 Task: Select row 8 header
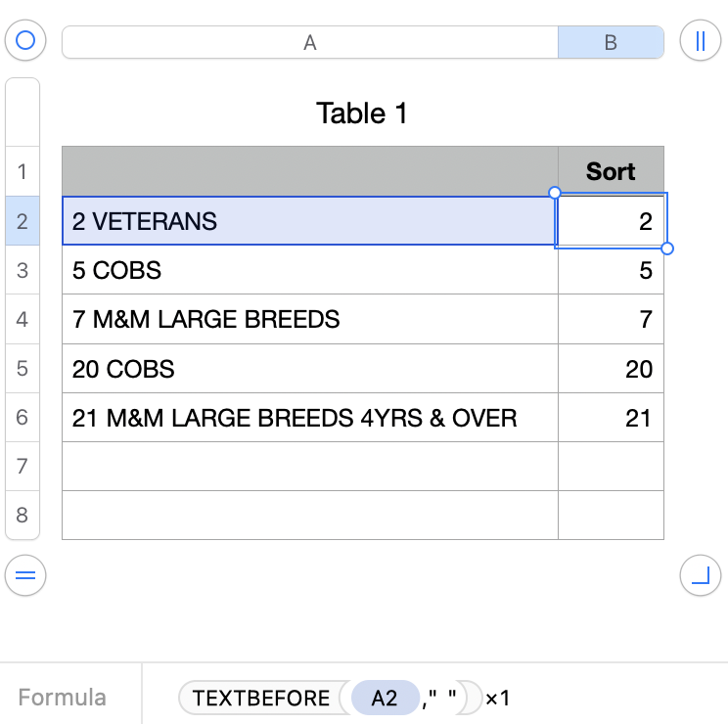[x=23, y=515]
